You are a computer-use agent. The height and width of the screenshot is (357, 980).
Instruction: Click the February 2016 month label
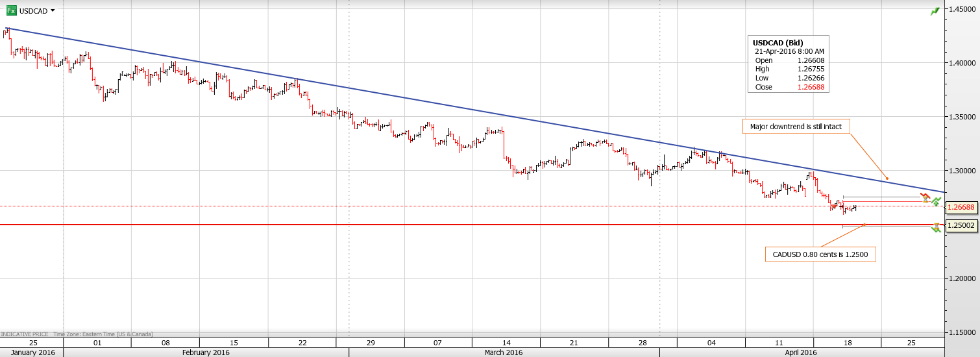coord(206,352)
